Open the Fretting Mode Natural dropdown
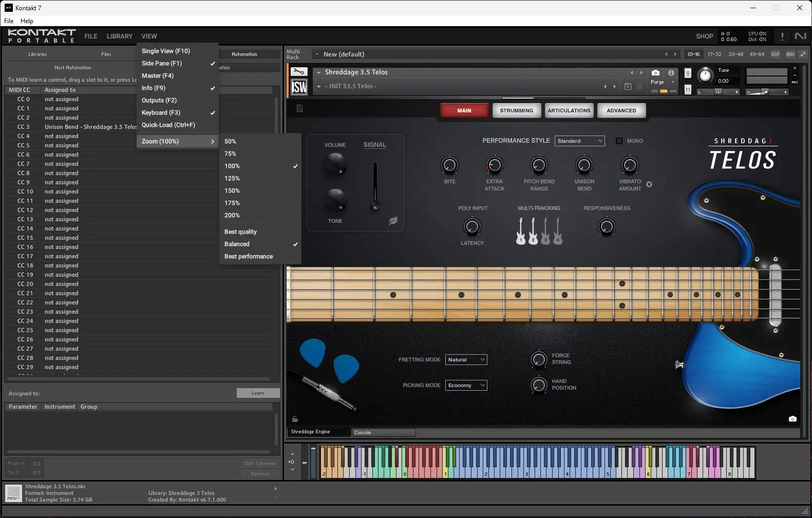 pos(466,359)
